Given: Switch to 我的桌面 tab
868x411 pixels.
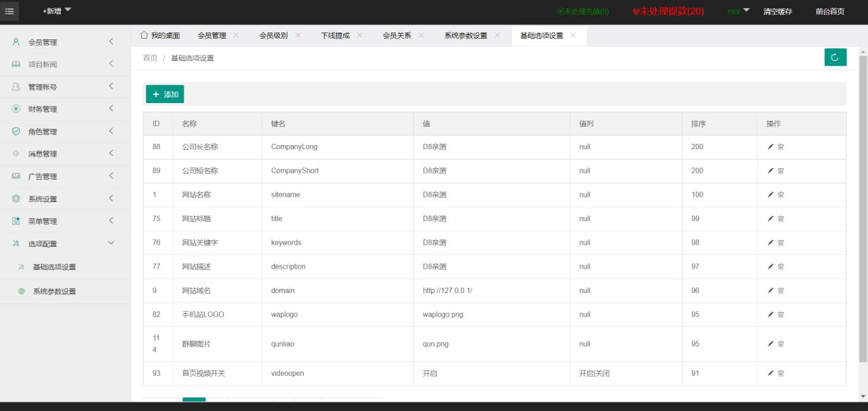Looking at the screenshot, I should pyautogui.click(x=160, y=35).
